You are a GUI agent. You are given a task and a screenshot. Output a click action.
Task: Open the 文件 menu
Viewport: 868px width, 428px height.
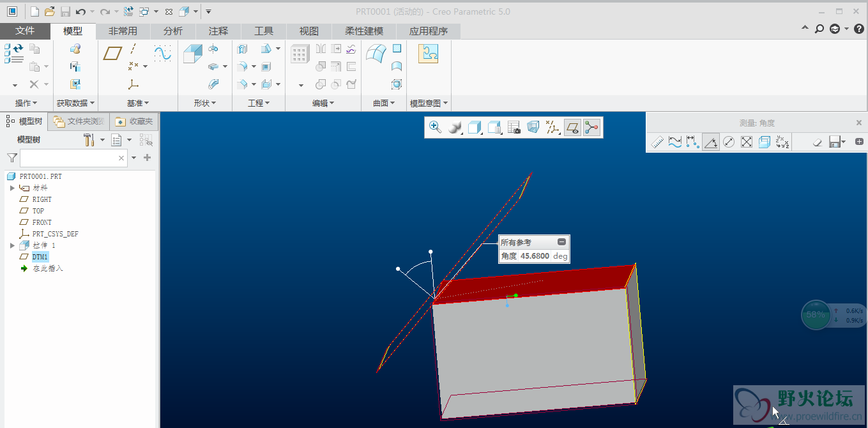[x=25, y=31]
